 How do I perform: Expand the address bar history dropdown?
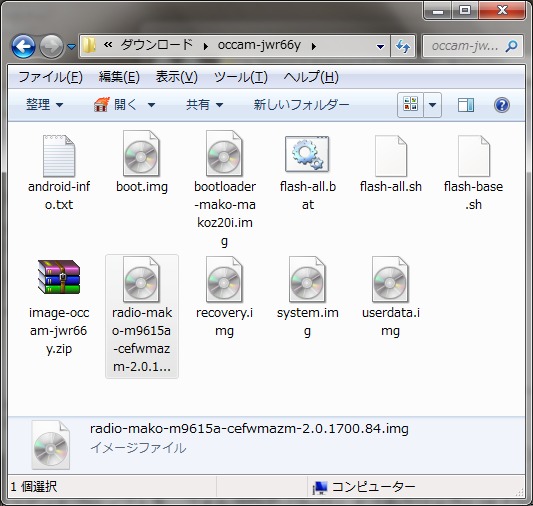380,46
